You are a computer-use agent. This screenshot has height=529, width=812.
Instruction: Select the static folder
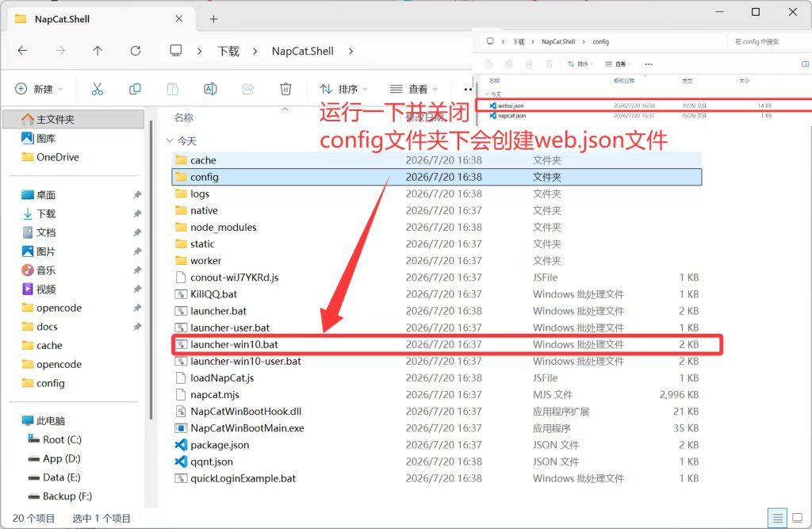(437, 244)
